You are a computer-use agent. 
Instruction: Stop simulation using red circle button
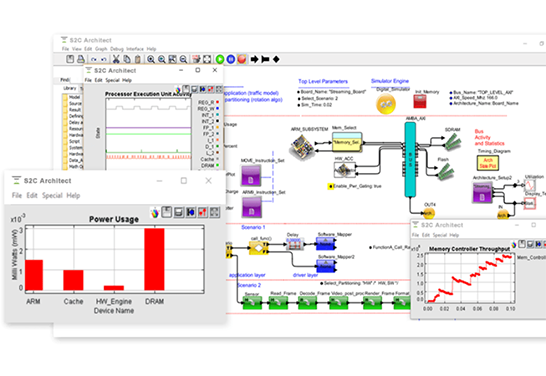tap(242, 59)
